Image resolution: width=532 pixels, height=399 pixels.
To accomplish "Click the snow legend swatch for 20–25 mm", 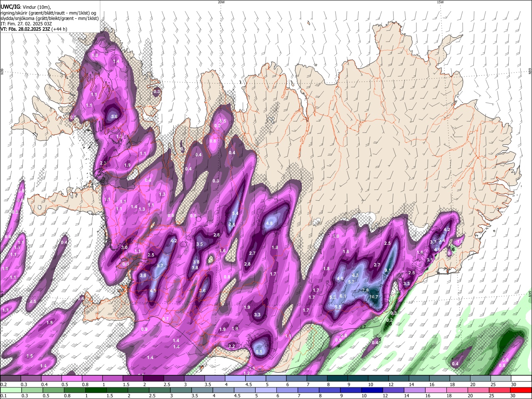I will 480,379.
